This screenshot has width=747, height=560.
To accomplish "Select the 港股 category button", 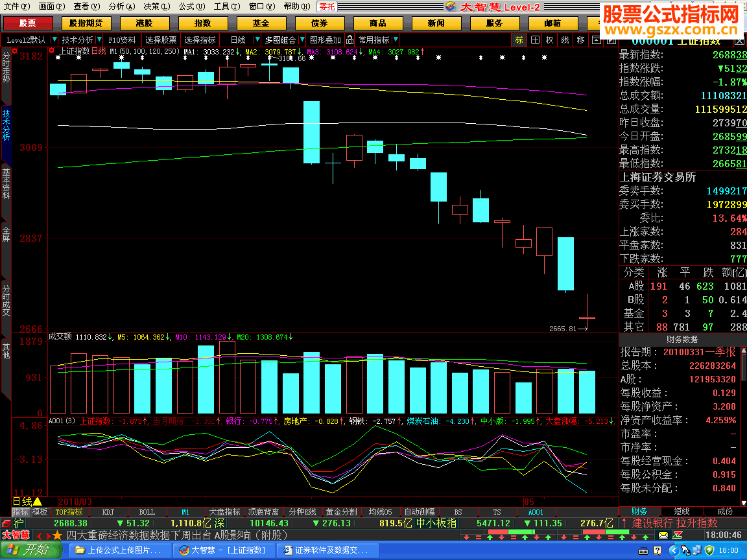I will [x=144, y=23].
